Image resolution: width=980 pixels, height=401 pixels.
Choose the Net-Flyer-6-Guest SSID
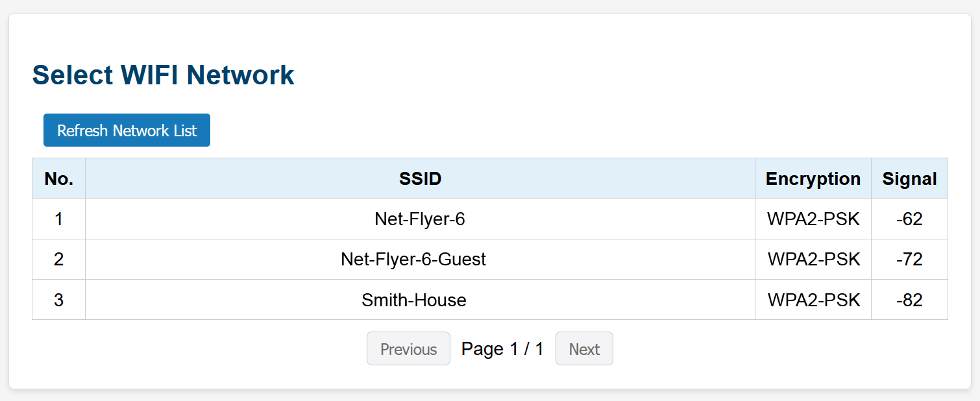(413, 260)
